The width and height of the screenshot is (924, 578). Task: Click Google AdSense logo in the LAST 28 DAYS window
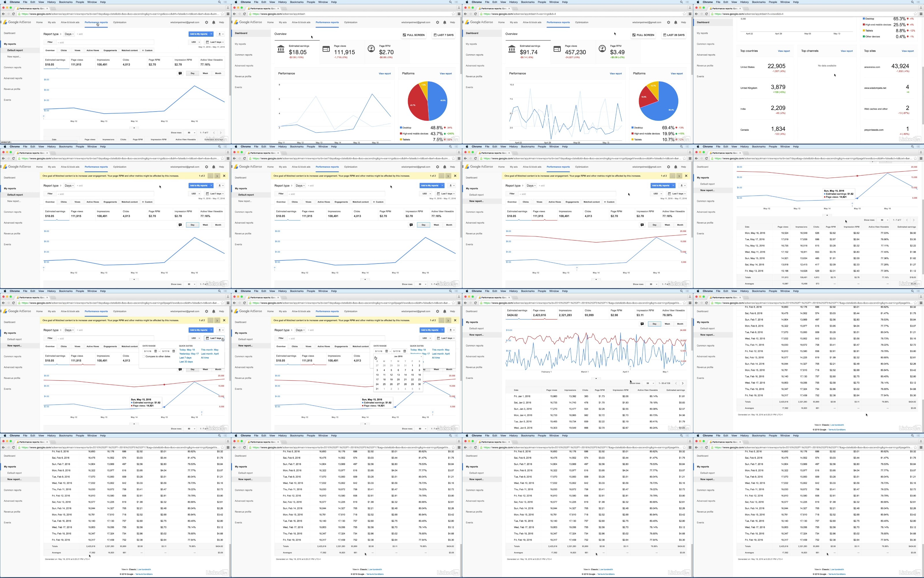[478, 22]
